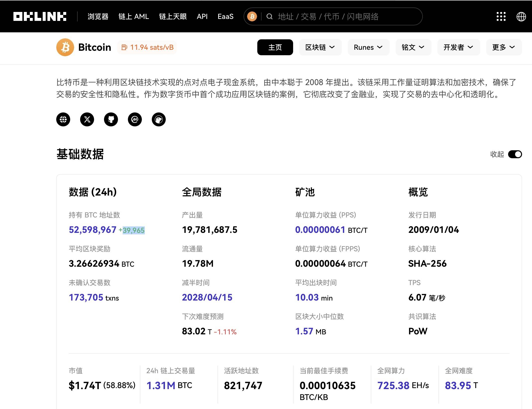The height and width of the screenshot is (409, 532).
Task: Switch to the 主页 tab
Action: coord(275,47)
